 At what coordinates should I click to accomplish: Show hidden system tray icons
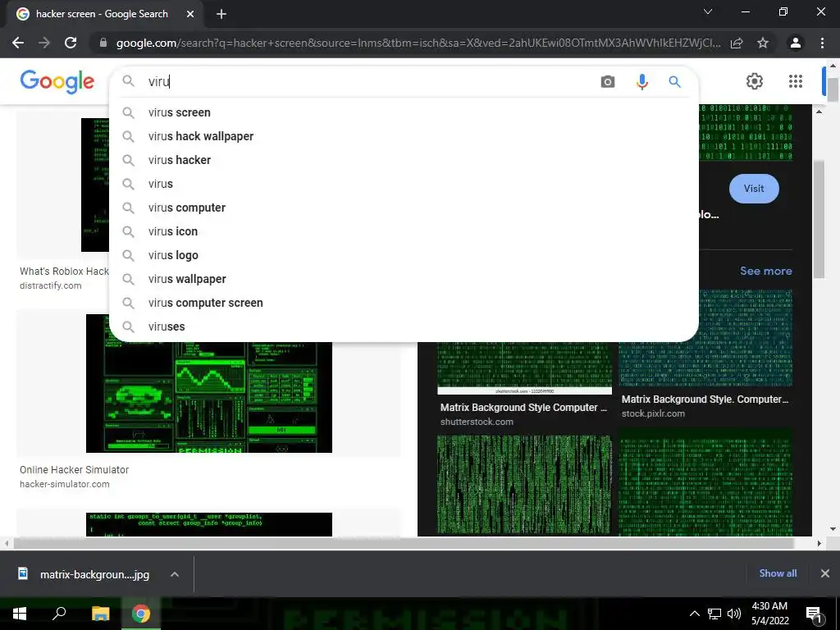(x=694, y=614)
